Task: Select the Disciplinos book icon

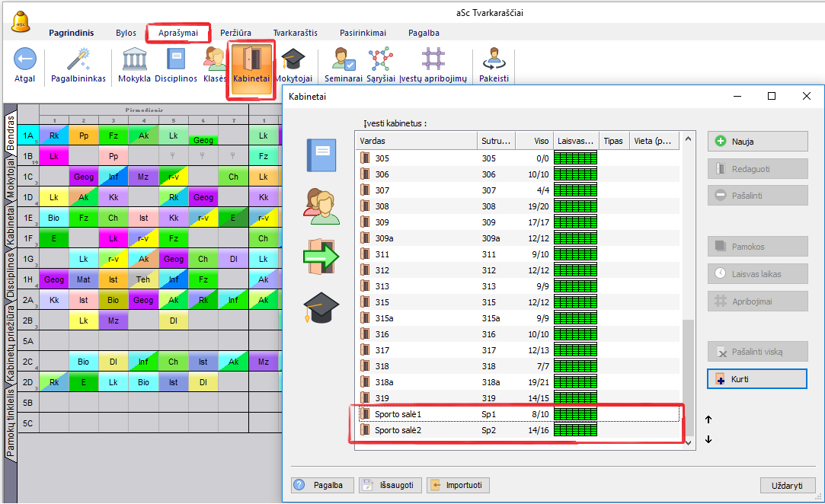Action: point(176,59)
